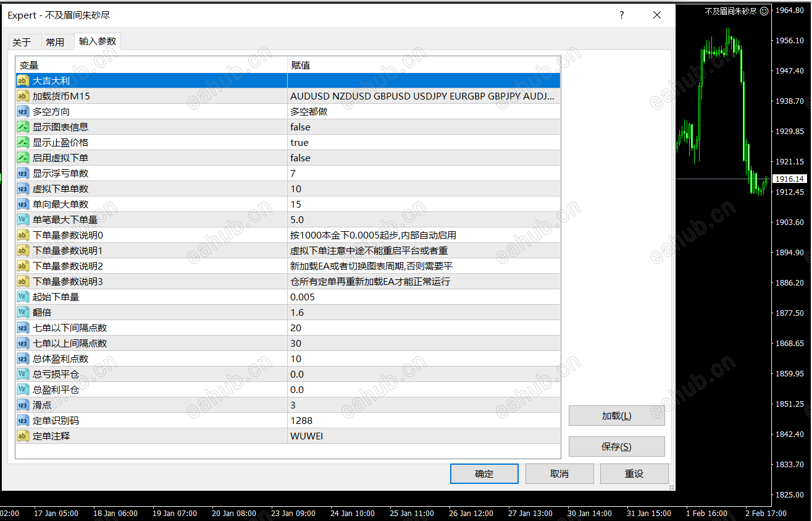Screen dimensions: 812x521
Task: Edit the 定单识别码 value 1288
Action: coord(424,420)
